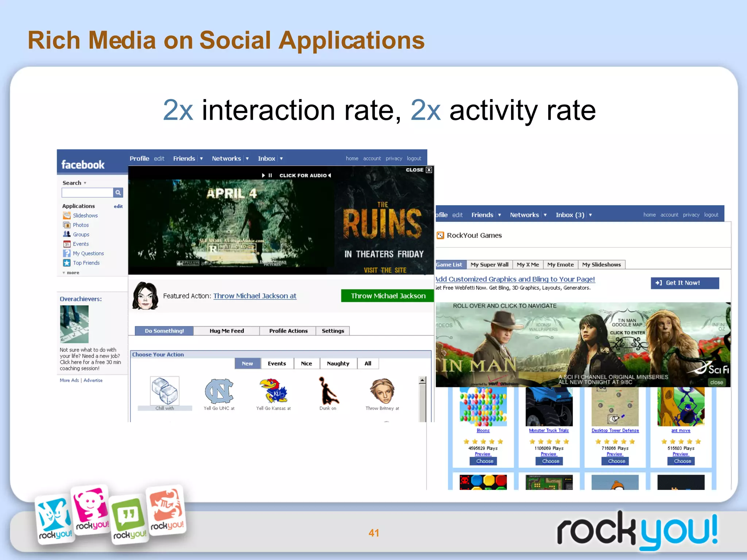Open the Networks dropdown arrow in left Facebook

[x=247, y=159]
